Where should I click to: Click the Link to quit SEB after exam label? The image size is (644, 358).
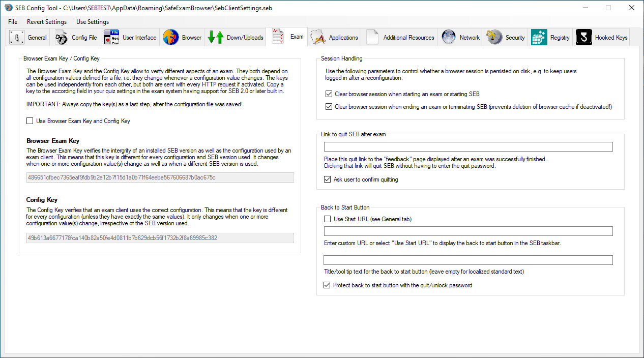point(354,134)
